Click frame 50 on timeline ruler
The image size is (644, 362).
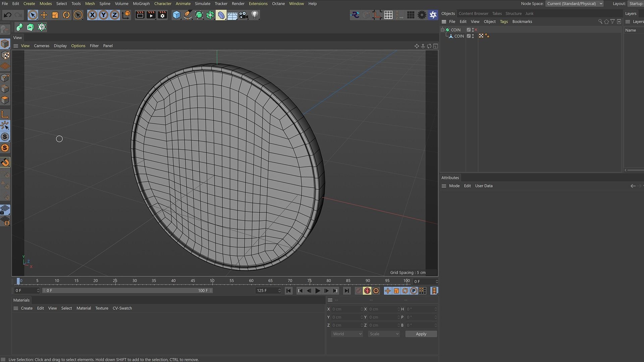[x=212, y=281]
